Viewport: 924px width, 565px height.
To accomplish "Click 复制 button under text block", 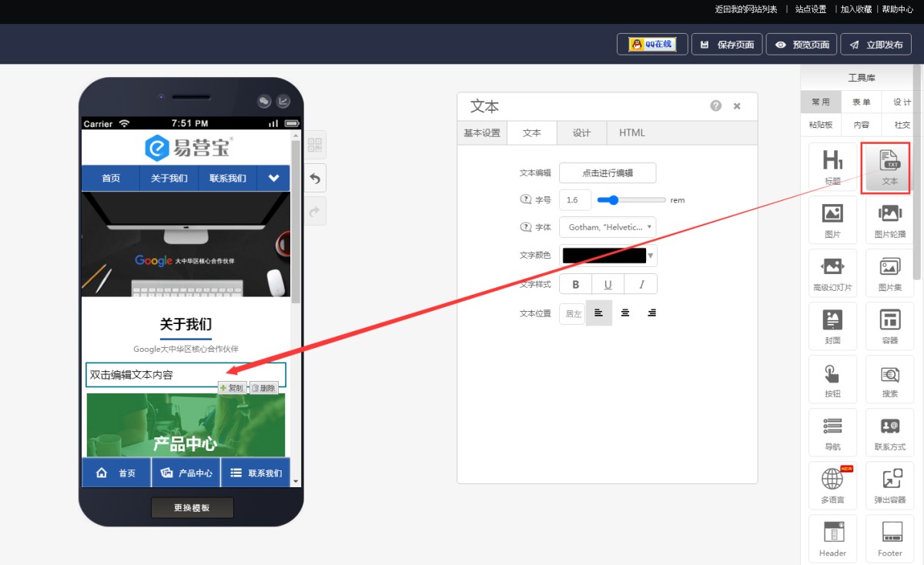I will coord(232,389).
